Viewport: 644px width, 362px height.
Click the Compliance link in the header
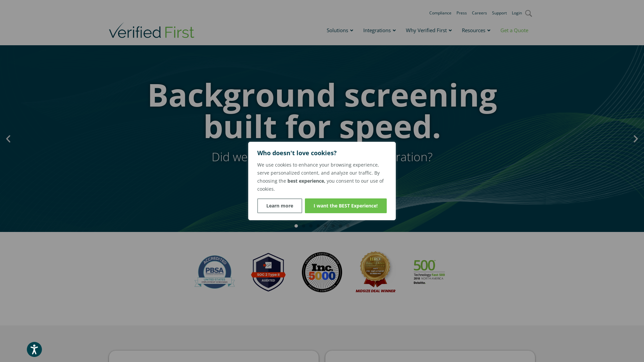click(440, 13)
